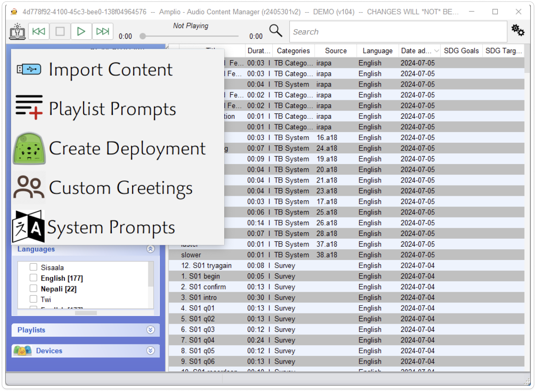Select Create Deployment in the menu
Viewport: 536px width, 392px height.
pyautogui.click(x=127, y=148)
